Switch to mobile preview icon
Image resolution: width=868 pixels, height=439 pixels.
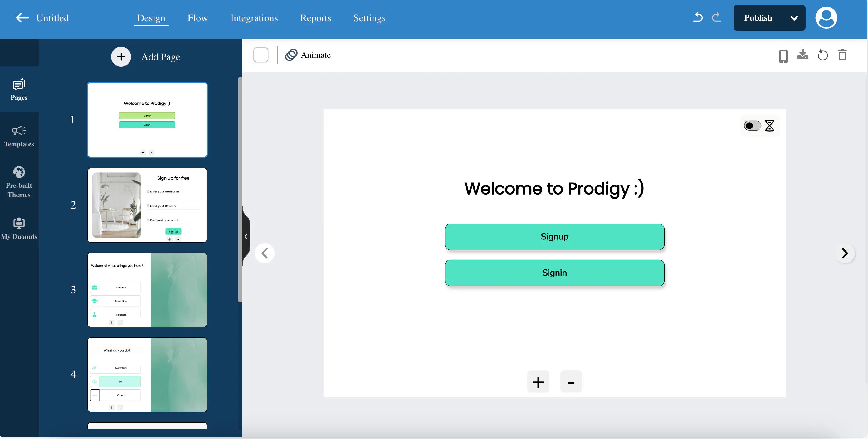coord(783,56)
